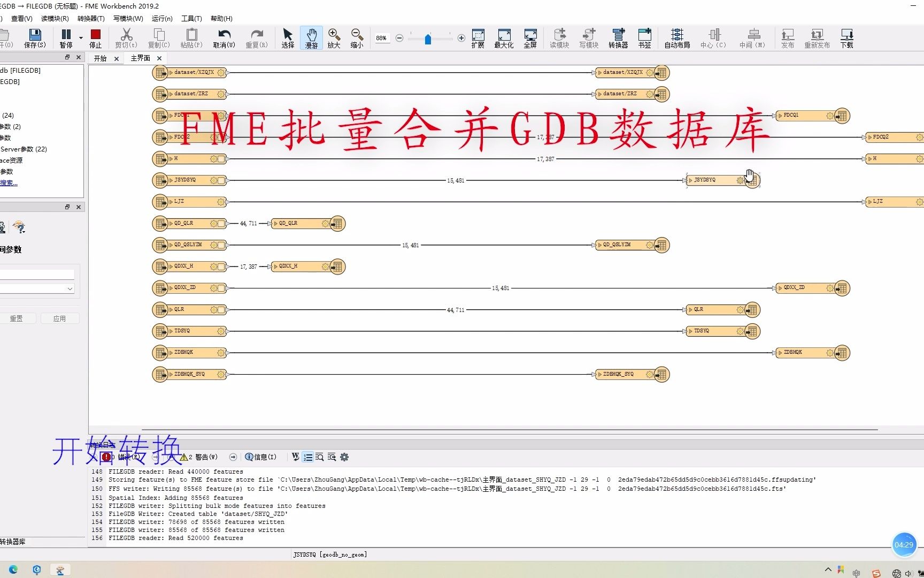Screen dimensions: 924x578
Task: Expand the QLR writer feature type arrow
Action: coord(691,310)
